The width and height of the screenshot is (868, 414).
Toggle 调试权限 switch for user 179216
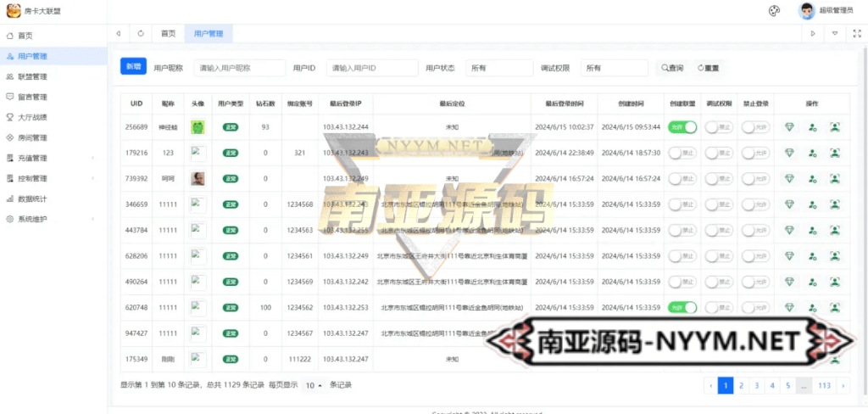[719, 154]
